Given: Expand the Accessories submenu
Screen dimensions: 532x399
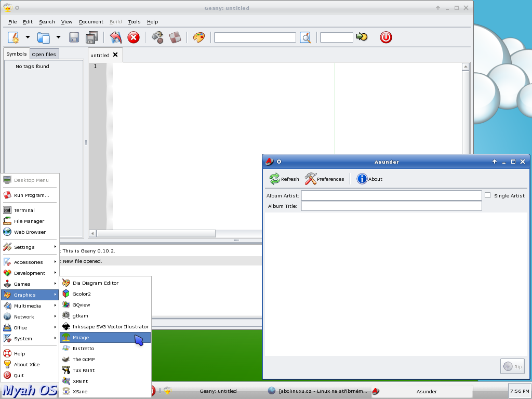Looking at the screenshot, I should coord(30,262).
